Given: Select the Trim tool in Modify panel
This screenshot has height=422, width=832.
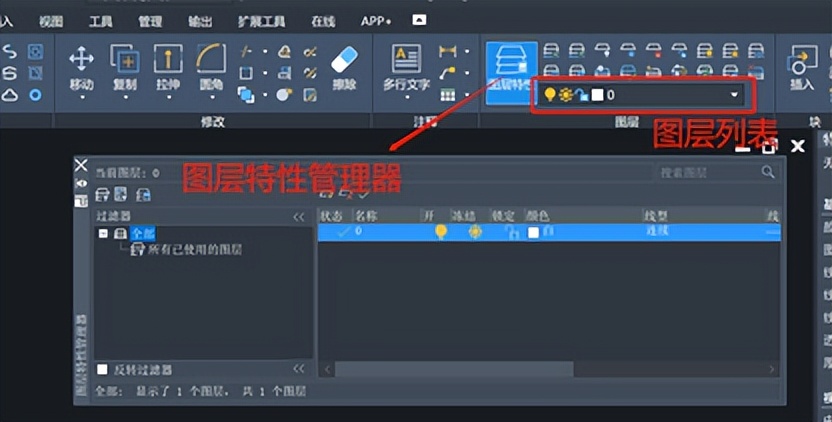Looking at the screenshot, I should tap(246, 51).
